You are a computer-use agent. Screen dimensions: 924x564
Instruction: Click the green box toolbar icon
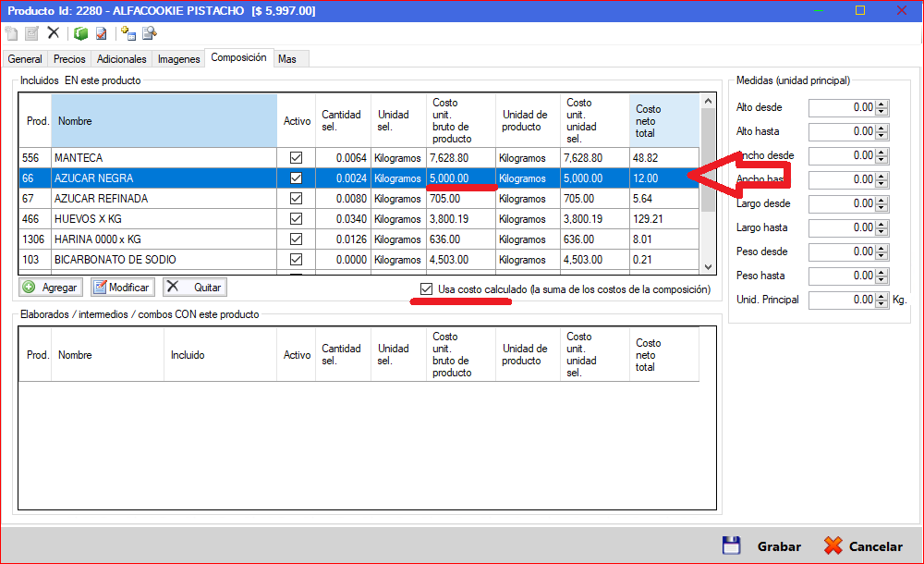tap(80, 33)
